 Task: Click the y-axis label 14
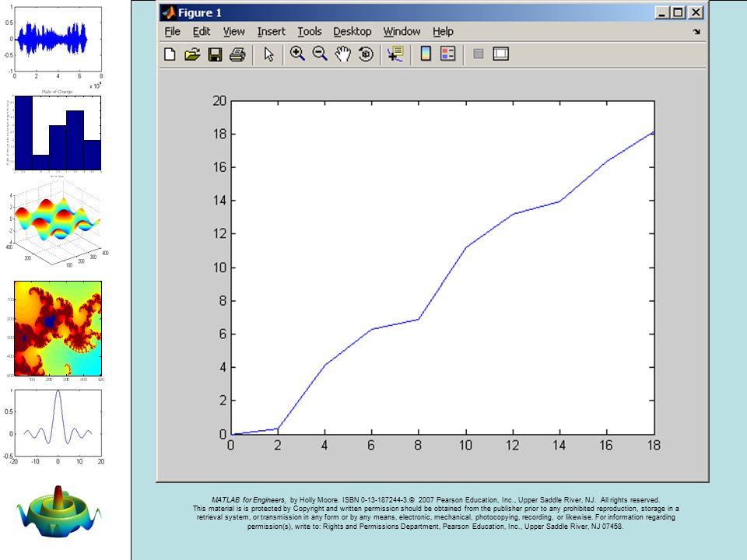click(219, 201)
